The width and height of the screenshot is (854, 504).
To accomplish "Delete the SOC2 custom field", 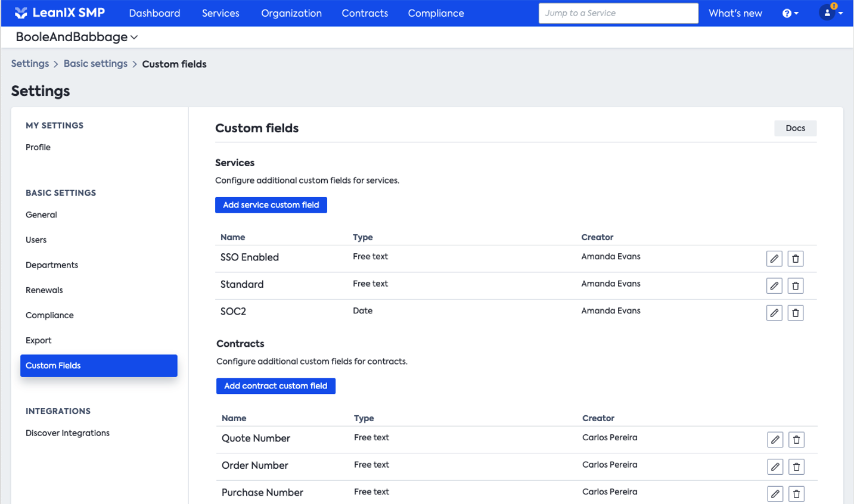I will [795, 313].
